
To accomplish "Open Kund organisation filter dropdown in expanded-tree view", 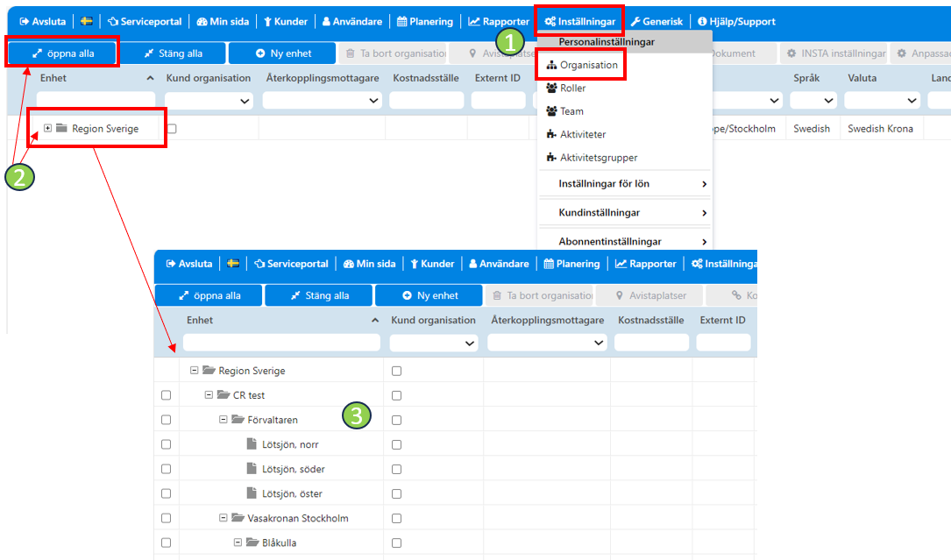I will [434, 343].
